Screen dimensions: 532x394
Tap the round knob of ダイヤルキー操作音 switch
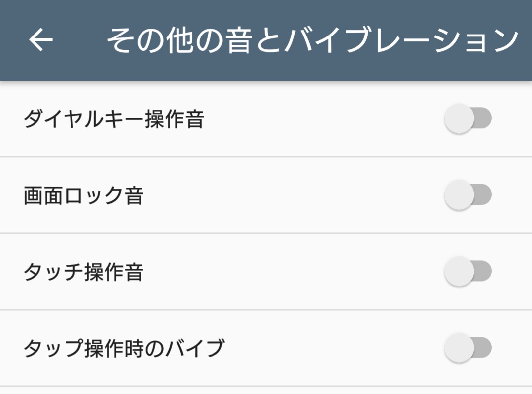(459, 118)
